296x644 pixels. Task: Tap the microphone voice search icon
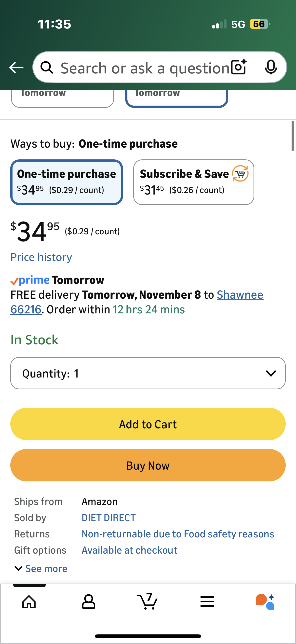pos(271,67)
